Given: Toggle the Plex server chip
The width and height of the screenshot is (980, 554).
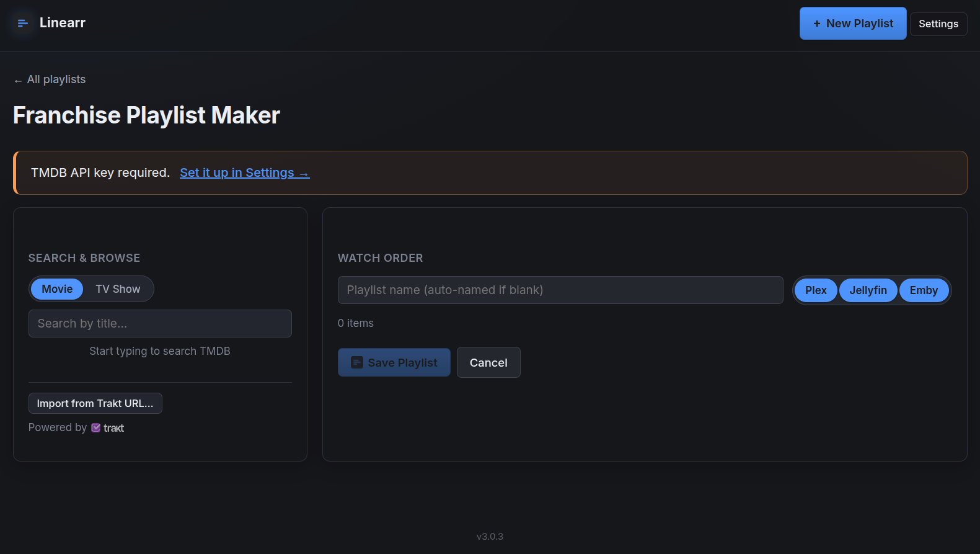Looking at the screenshot, I should (x=816, y=290).
